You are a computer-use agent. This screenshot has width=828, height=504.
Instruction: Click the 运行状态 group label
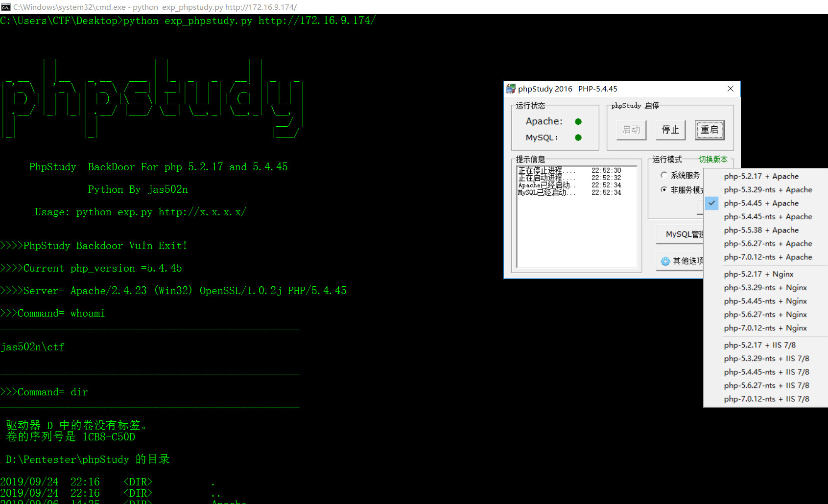click(x=530, y=106)
